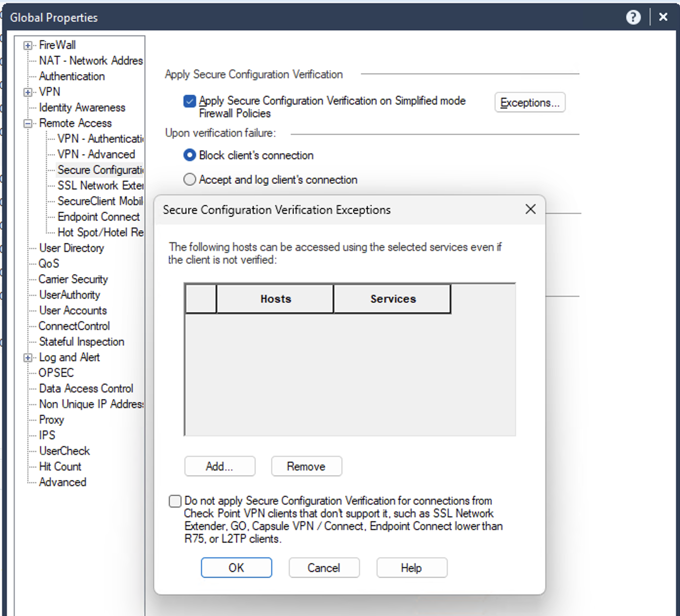The width and height of the screenshot is (680, 616).
Task: Click the Add button
Action: pos(220,466)
